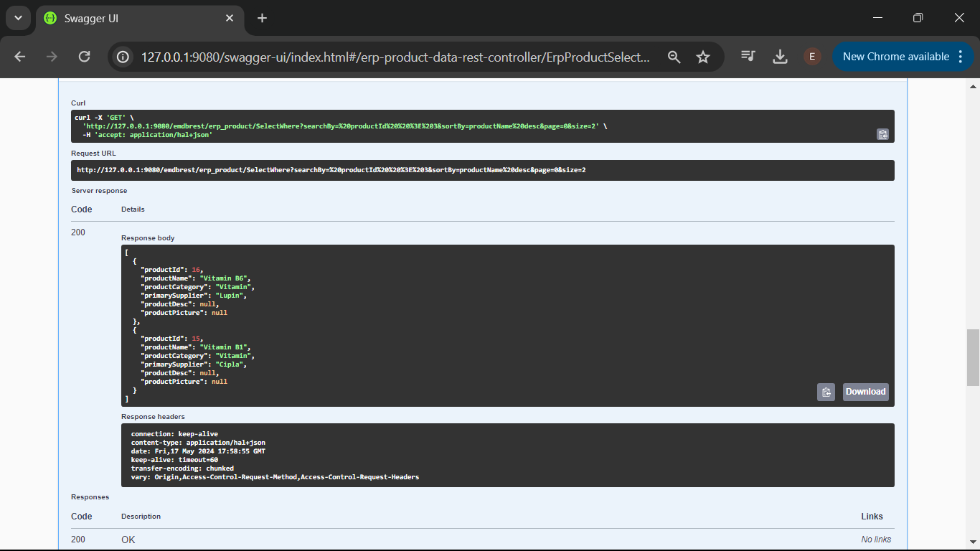Reload the current page
This screenshot has height=551, width=980.
pos(84,57)
